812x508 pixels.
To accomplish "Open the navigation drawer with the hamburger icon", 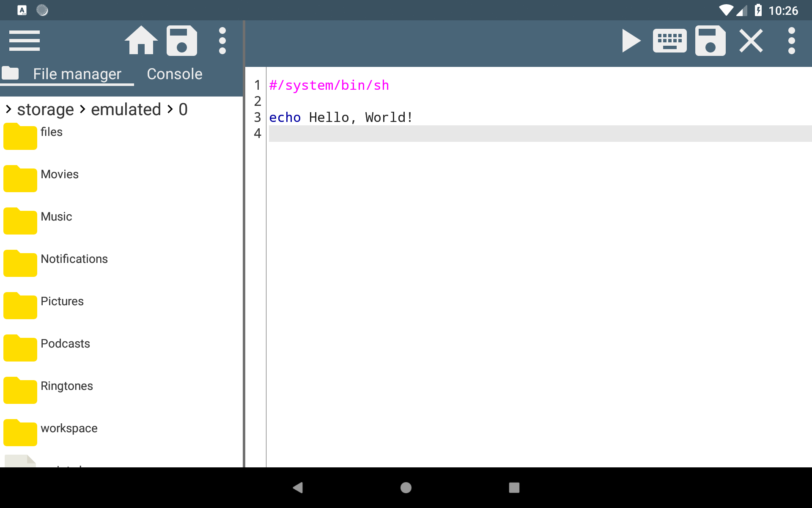I will click(24, 41).
